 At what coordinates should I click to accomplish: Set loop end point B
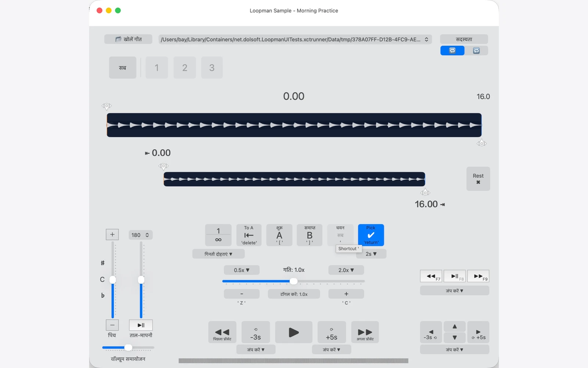pyautogui.click(x=310, y=235)
